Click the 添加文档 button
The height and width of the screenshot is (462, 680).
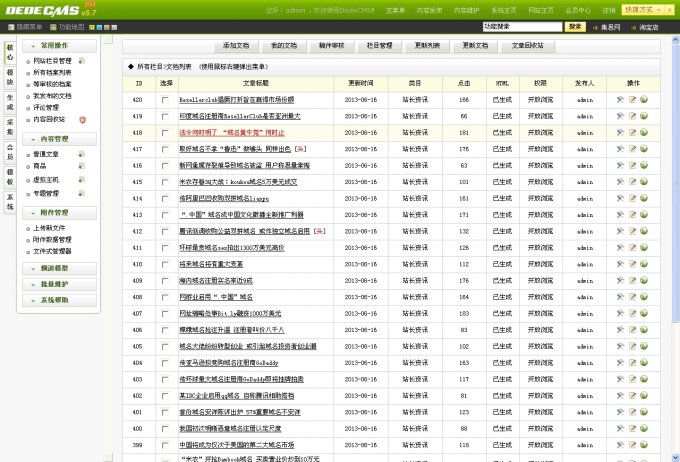[x=236, y=46]
